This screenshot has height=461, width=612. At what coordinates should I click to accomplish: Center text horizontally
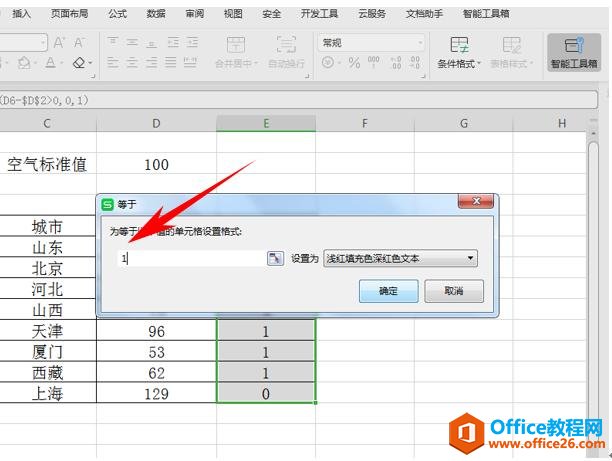132,62
